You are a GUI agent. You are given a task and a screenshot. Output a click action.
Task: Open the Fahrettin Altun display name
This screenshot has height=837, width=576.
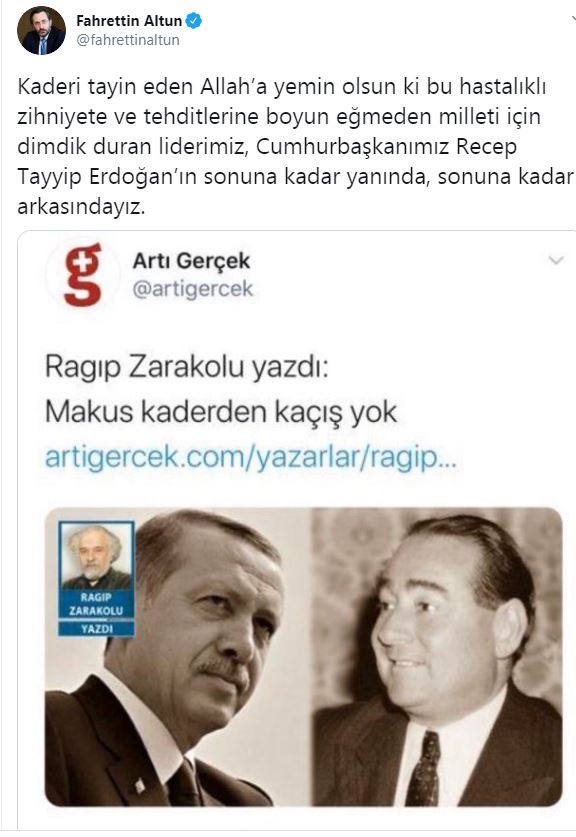point(129,21)
